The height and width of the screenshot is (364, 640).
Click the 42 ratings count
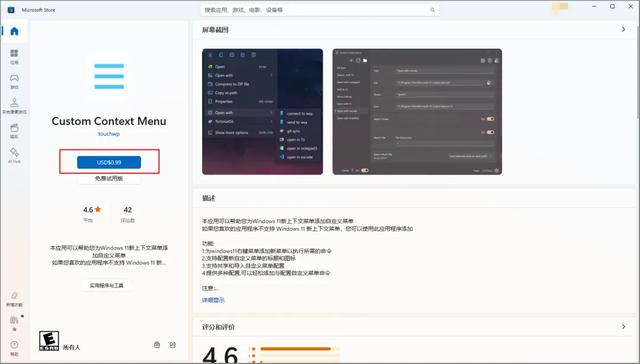(x=128, y=210)
